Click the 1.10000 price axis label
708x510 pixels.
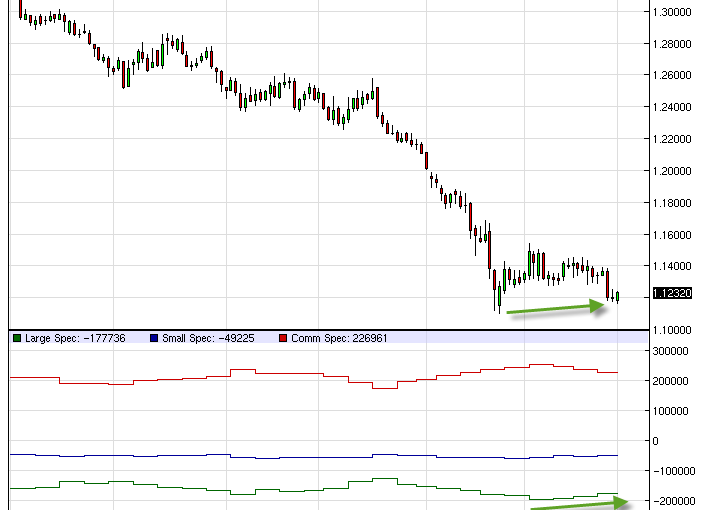[x=672, y=330]
